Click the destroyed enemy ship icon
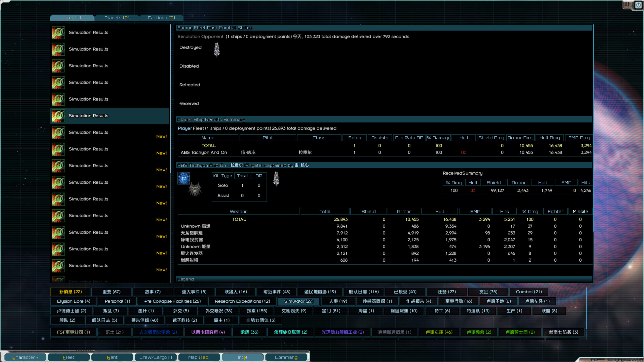644x362 pixels. [x=217, y=50]
